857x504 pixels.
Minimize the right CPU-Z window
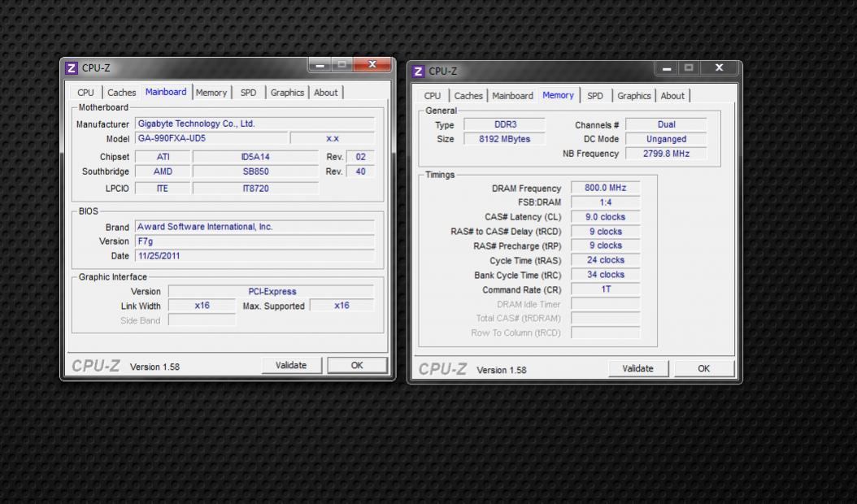coord(667,68)
